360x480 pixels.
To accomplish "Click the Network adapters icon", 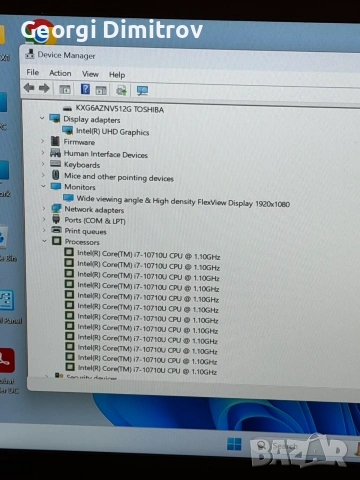I will click(x=56, y=208).
